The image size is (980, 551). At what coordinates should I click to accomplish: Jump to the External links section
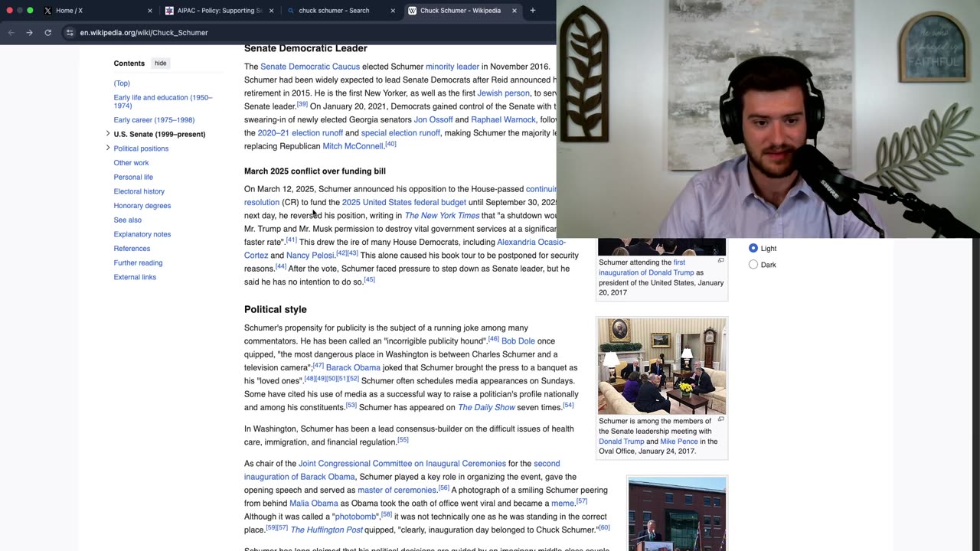coord(135,277)
